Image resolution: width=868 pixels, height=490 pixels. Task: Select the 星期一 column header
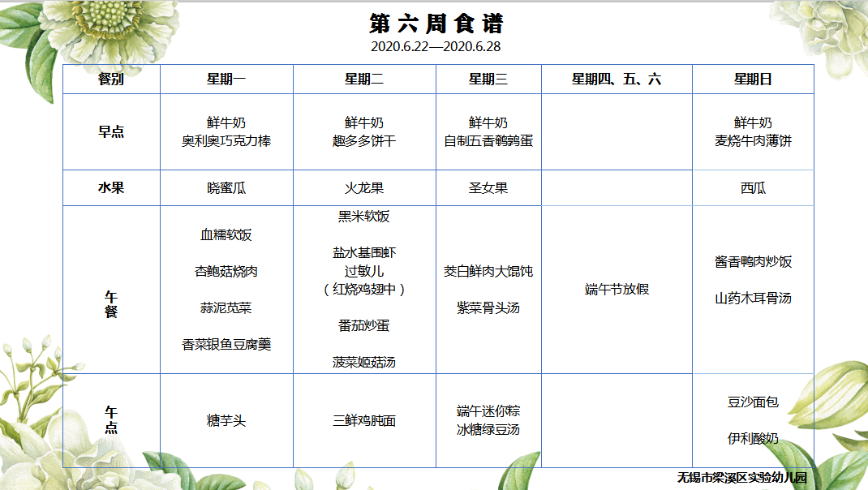coord(226,80)
